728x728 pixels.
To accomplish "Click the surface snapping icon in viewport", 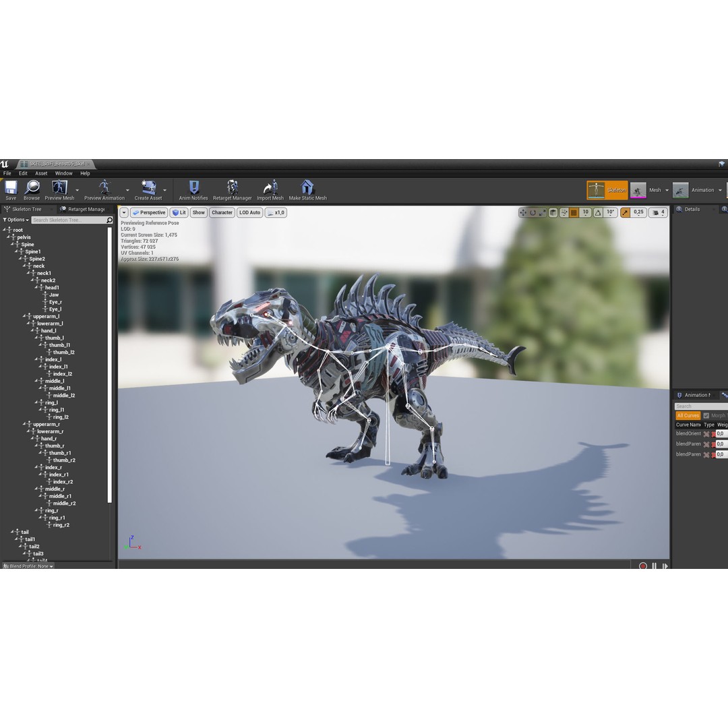I will pos(564,212).
